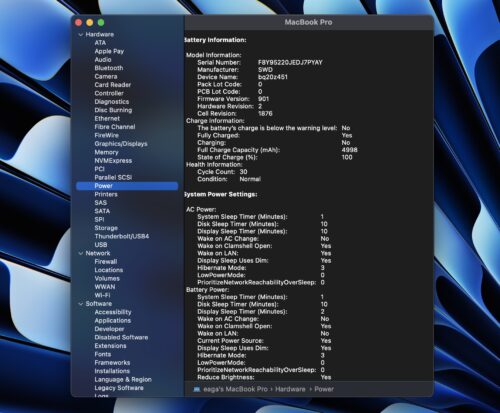Image resolution: width=500 pixels, height=413 pixels.
Task: Click the Cycle Count value 30
Action: point(243,172)
